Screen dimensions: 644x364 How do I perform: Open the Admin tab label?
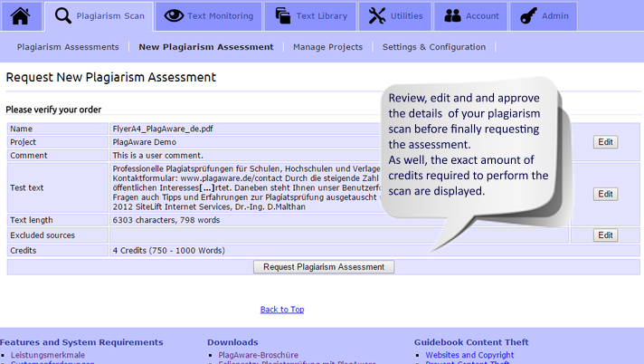(x=554, y=16)
